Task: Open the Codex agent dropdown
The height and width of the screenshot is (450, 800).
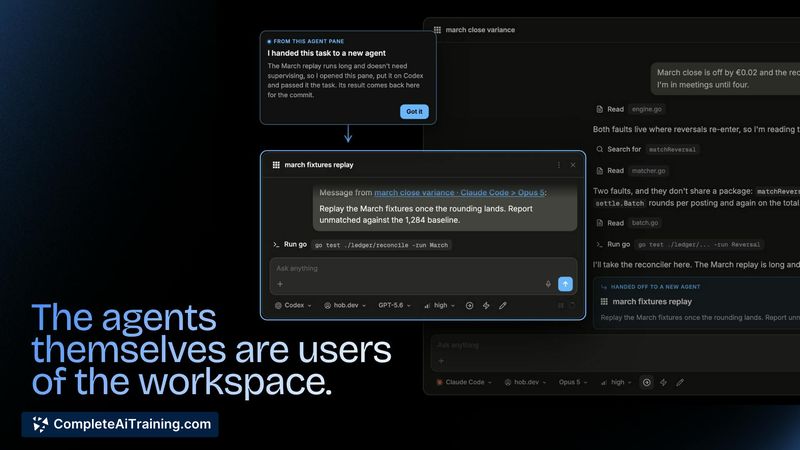Action: [x=293, y=305]
